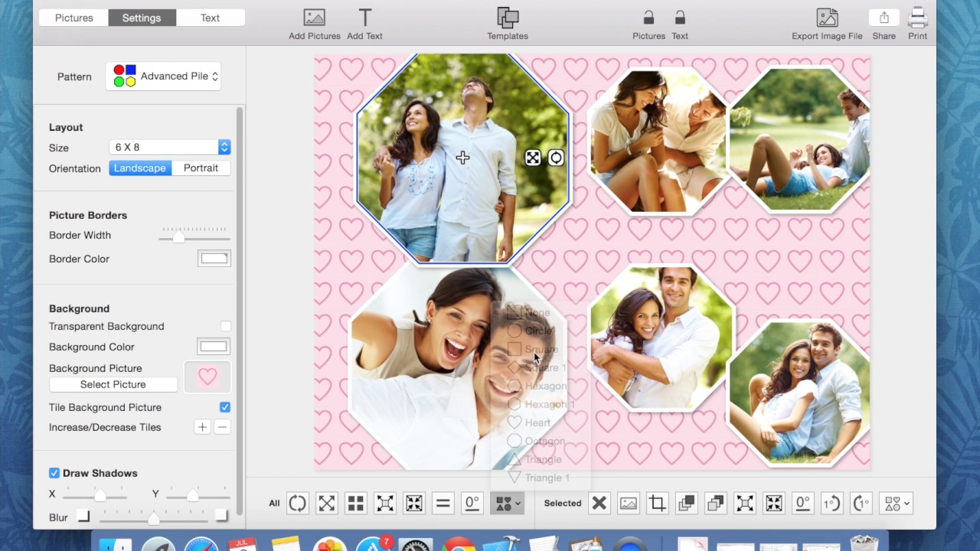Click the equals-sign icon in All group

pos(443,503)
